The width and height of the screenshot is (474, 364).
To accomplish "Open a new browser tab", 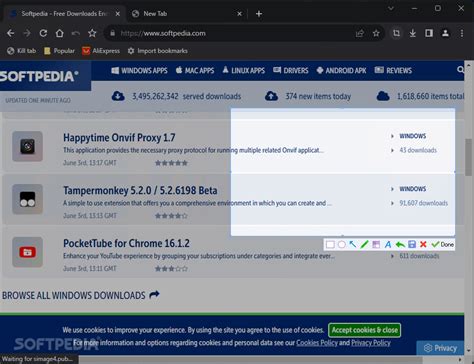I will [x=259, y=14].
